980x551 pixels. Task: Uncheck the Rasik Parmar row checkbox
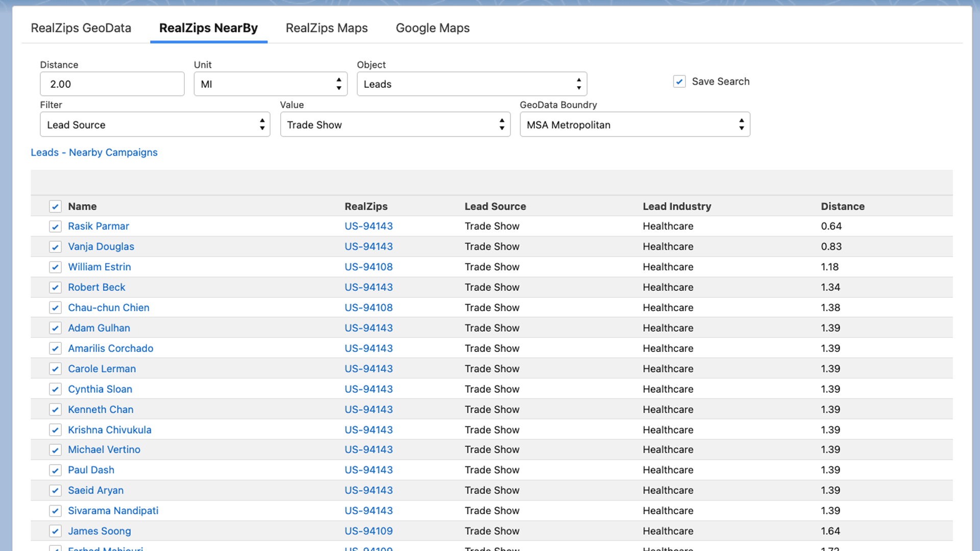(x=55, y=227)
